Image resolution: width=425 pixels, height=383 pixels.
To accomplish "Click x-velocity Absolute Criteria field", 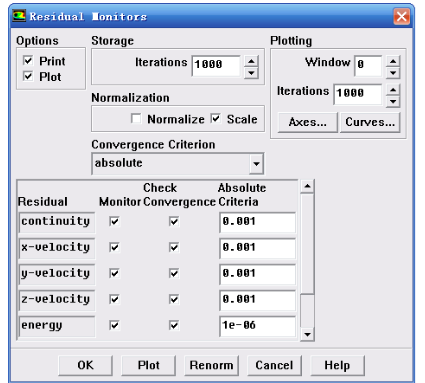I will point(257,248).
